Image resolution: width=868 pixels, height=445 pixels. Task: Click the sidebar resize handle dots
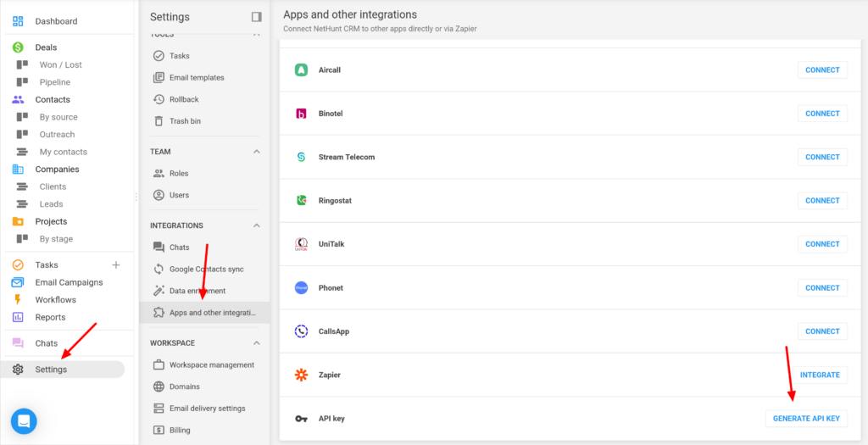[136, 197]
